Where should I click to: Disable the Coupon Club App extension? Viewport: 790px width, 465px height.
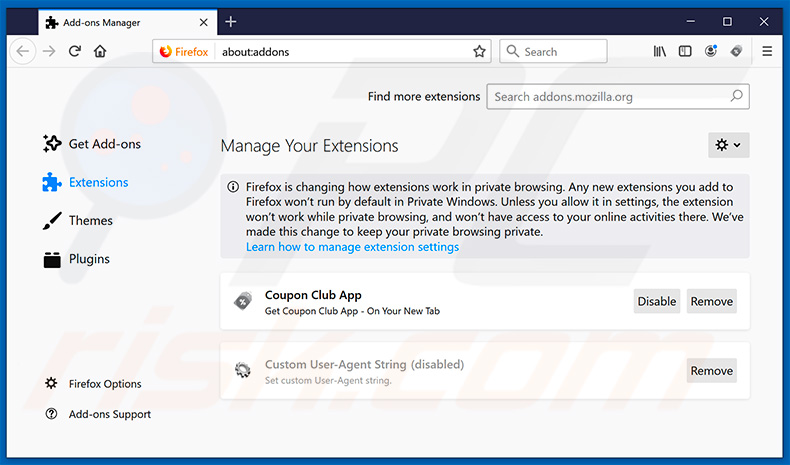[x=656, y=301]
